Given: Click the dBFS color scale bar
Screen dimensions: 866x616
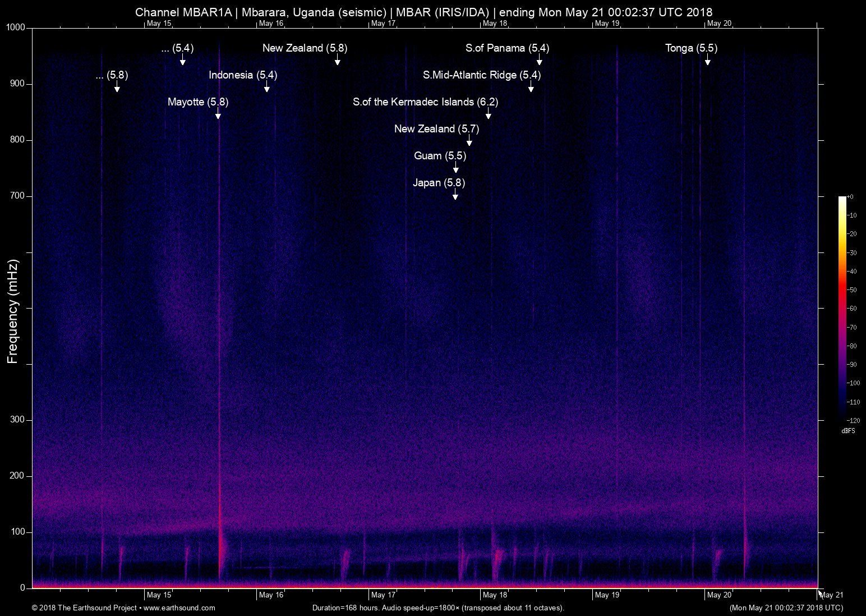Looking at the screenshot, I should pyautogui.click(x=842, y=308).
